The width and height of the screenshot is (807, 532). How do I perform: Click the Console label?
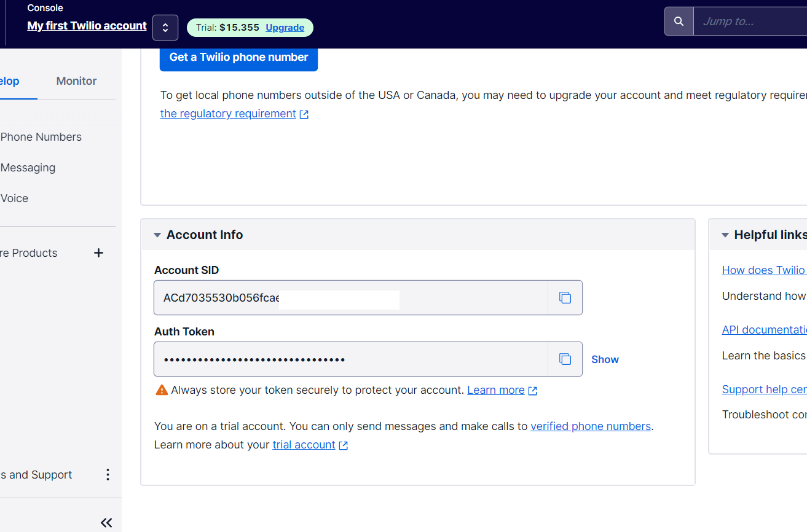(45, 8)
